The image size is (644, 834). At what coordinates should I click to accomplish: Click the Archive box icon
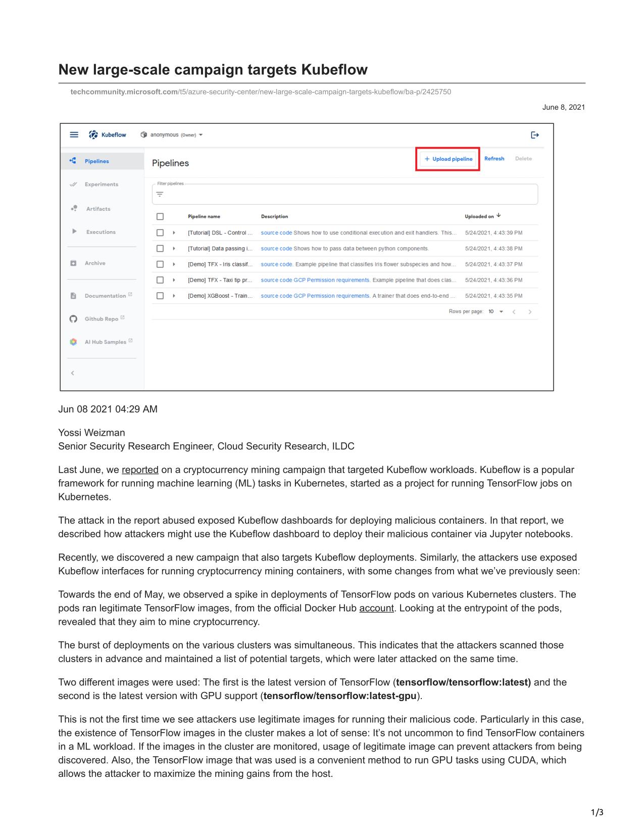73,263
